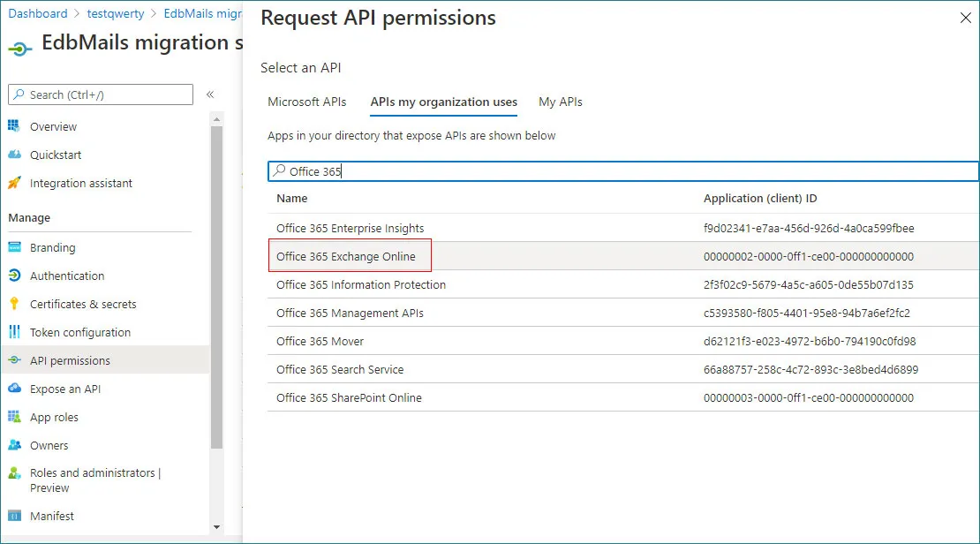Collapse the sidebar with double chevron
This screenshot has width=980, height=544.
[x=210, y=94]
